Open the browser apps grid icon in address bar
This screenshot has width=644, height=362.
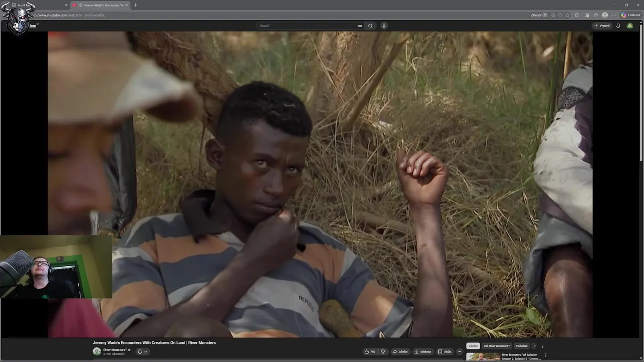[x=553, y=15]
